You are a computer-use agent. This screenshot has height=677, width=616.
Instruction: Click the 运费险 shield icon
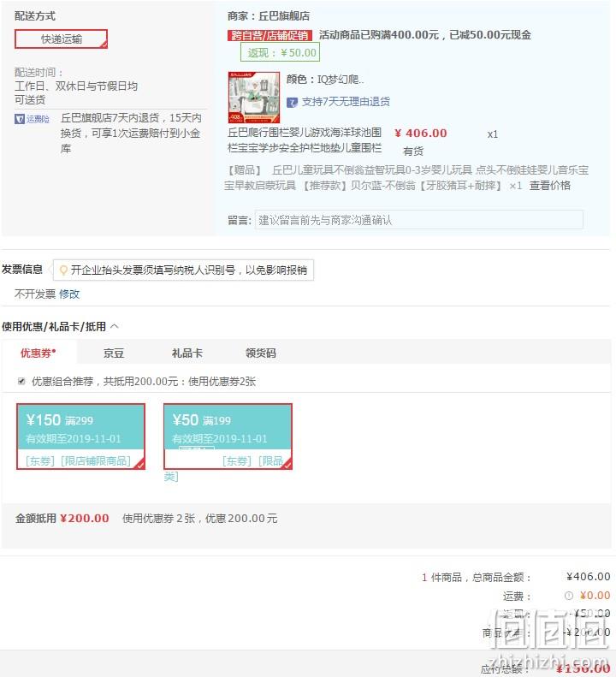(x=20, y=119)
